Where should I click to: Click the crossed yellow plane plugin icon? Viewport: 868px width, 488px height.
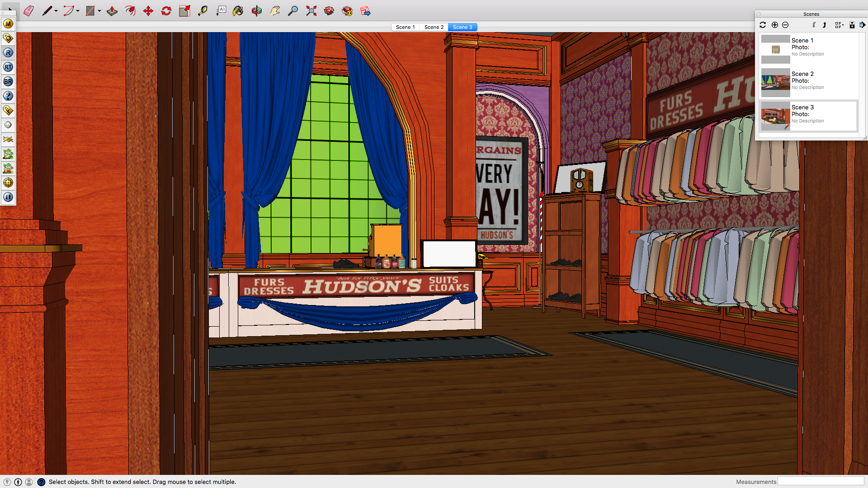[x=8, y=139]
